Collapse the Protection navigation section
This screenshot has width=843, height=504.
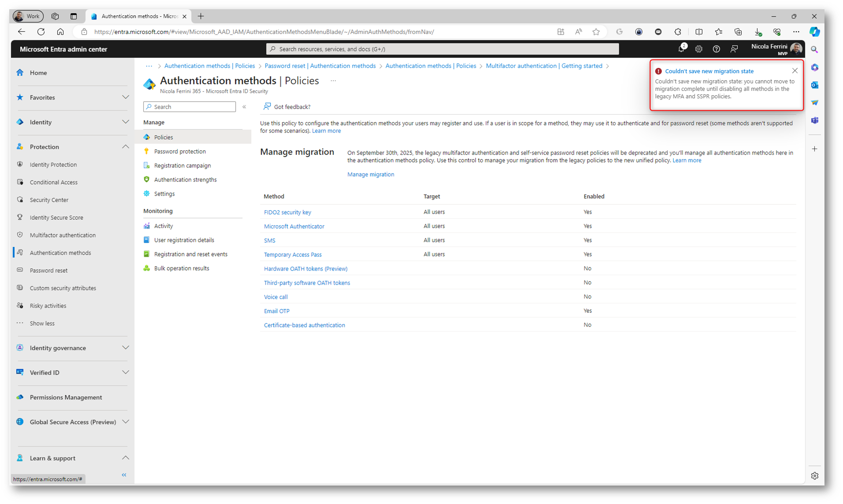click(125, 147)
